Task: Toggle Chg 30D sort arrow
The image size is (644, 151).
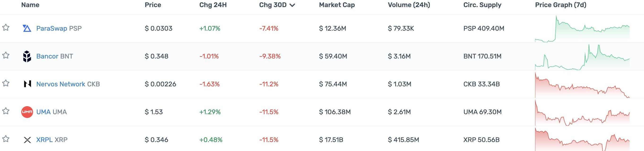Action: click(x=292, y=5)
